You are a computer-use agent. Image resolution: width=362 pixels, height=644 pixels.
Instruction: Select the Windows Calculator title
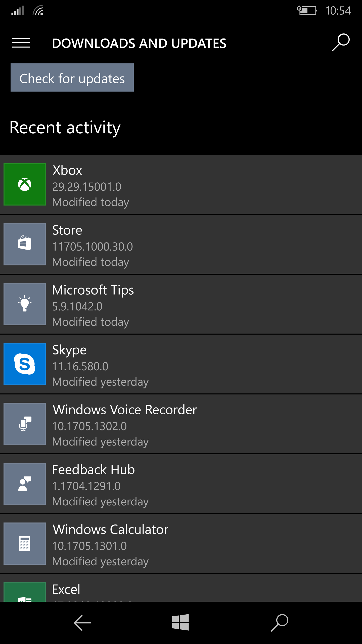click(x=110, y=530)
